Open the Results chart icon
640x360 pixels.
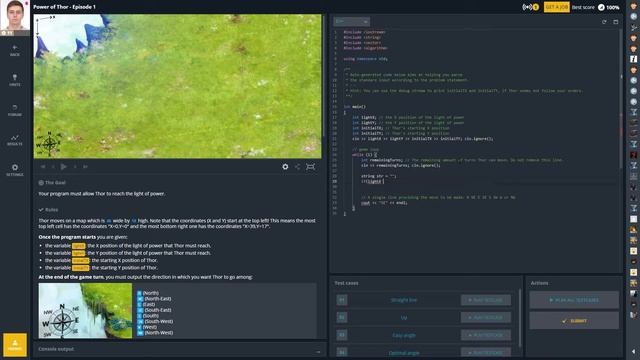point(15,140)
